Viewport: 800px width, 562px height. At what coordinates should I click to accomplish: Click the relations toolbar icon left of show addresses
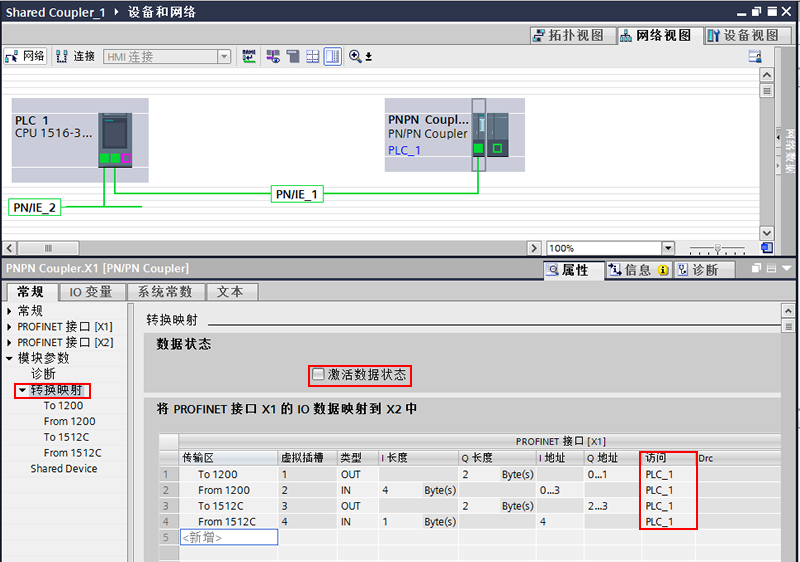tap(248, 56)
